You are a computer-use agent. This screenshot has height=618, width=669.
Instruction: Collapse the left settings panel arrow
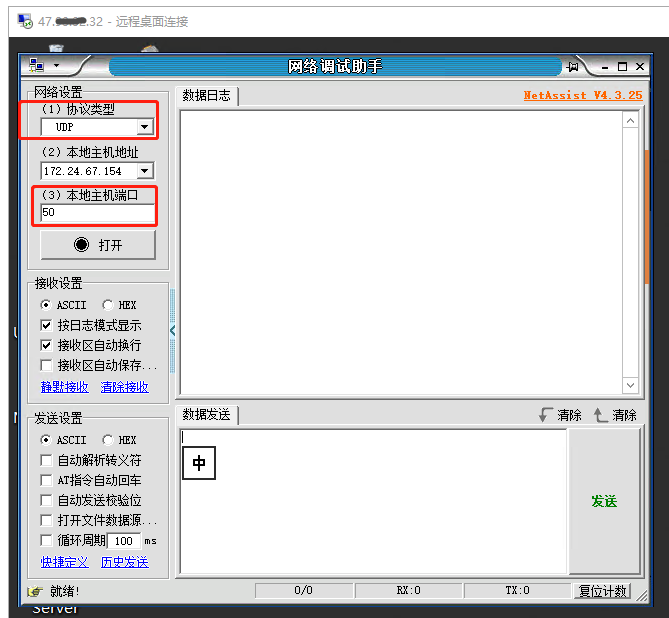click(x=172, y=330)
